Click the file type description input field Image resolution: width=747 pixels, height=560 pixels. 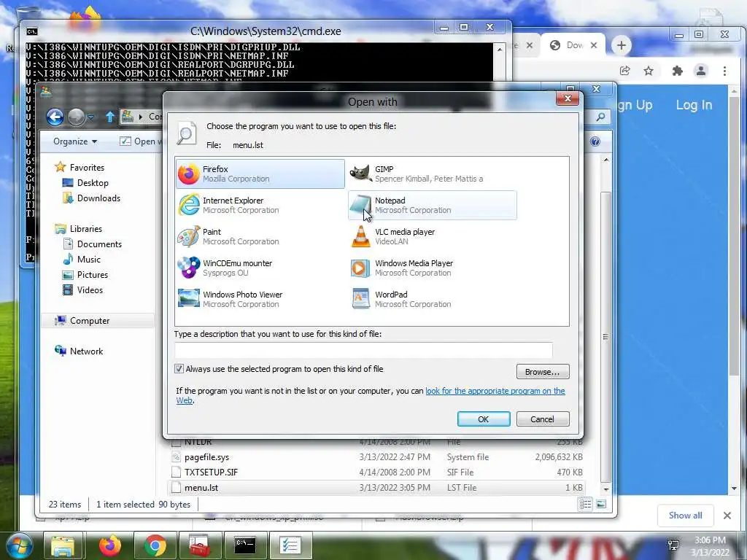click(x=363, y=351)
